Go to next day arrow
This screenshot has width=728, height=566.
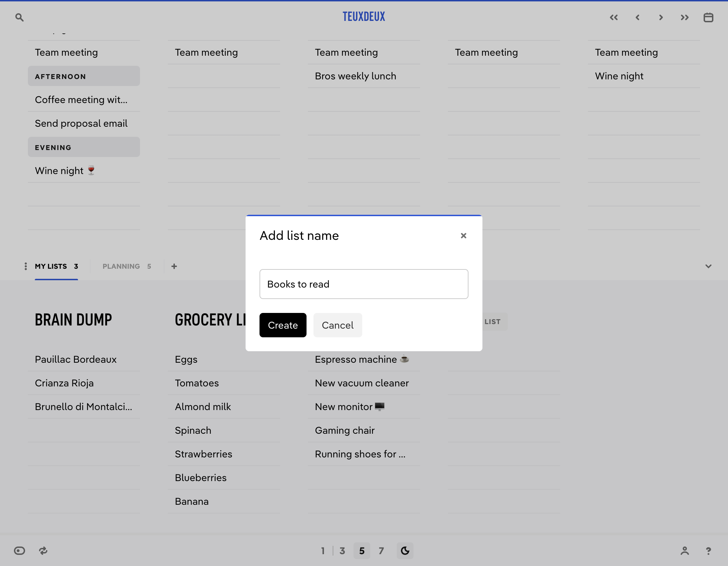pyautogui.click(x=661, y=17)
